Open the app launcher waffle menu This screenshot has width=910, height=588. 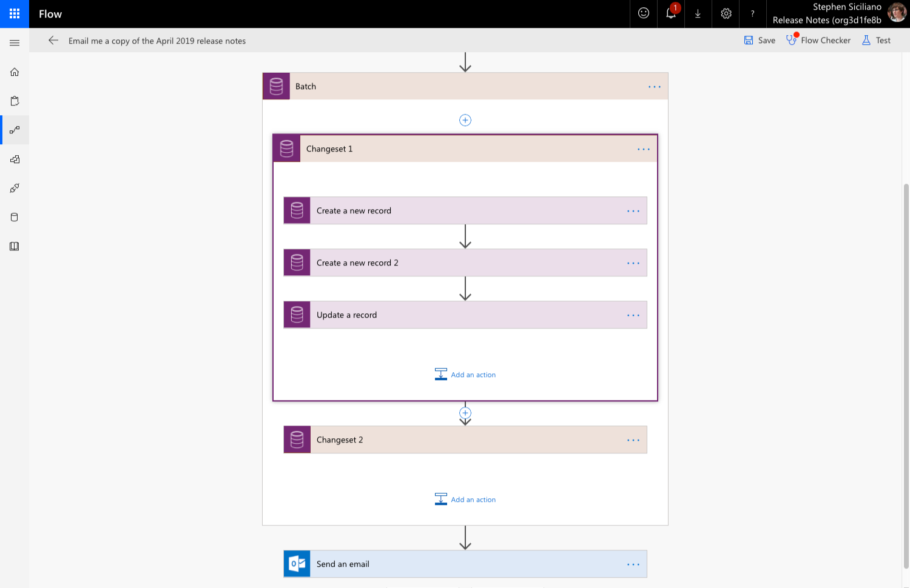point(14,14)
